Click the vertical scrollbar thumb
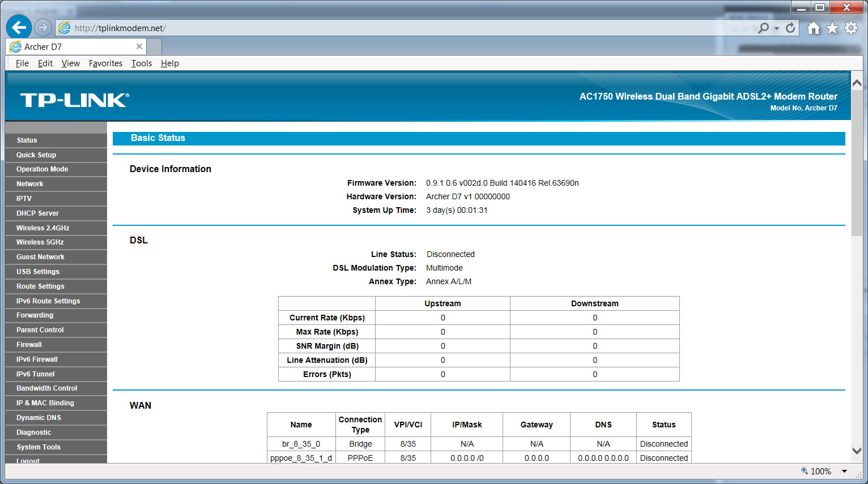Screen dimensions: 868x484 click(857, 162)
